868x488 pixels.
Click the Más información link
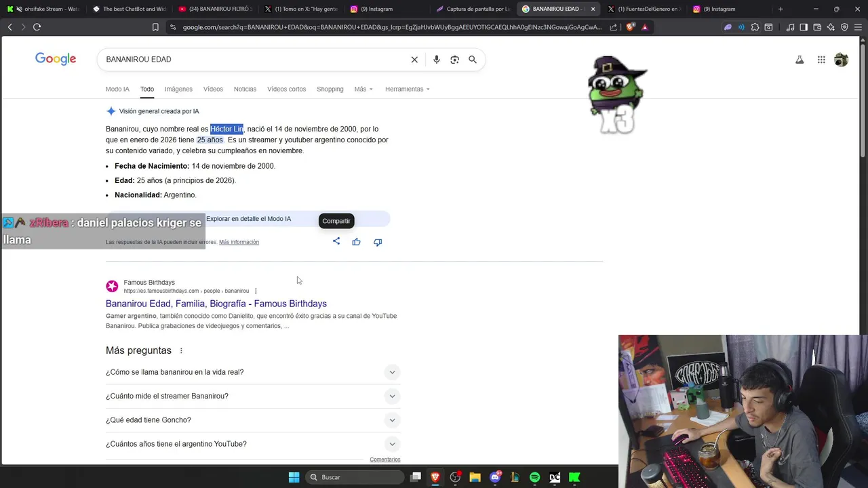[x=239, y=242]
